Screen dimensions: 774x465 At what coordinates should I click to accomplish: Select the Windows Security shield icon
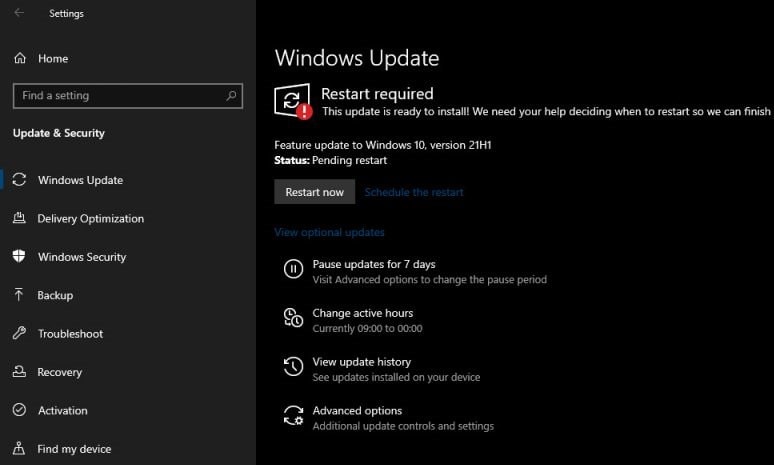(x=19, y=256)
